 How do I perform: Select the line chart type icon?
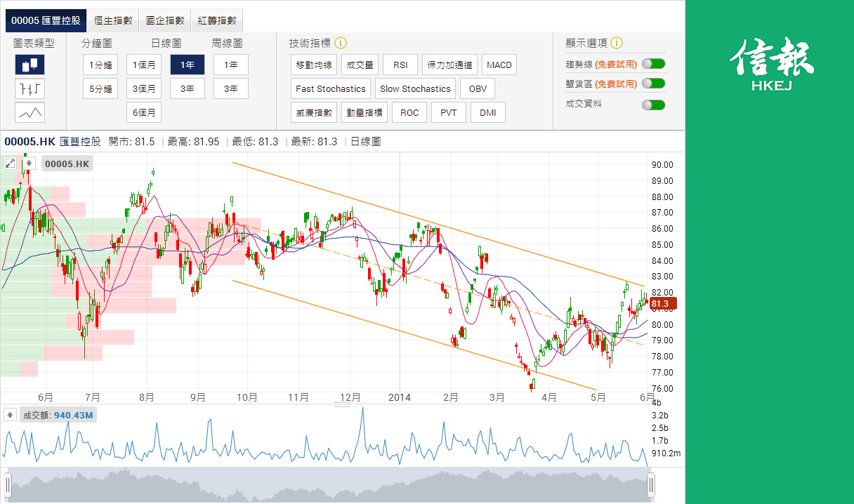point(29,112)
